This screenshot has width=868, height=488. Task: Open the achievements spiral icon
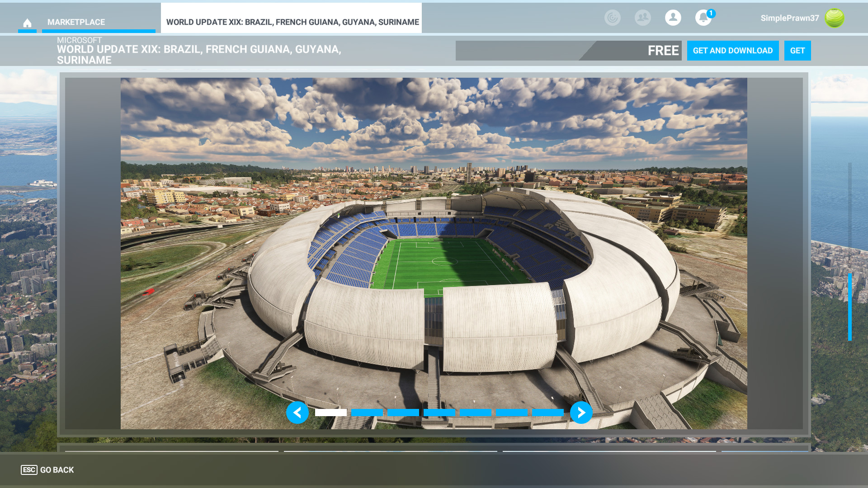(x=613, y=18)
